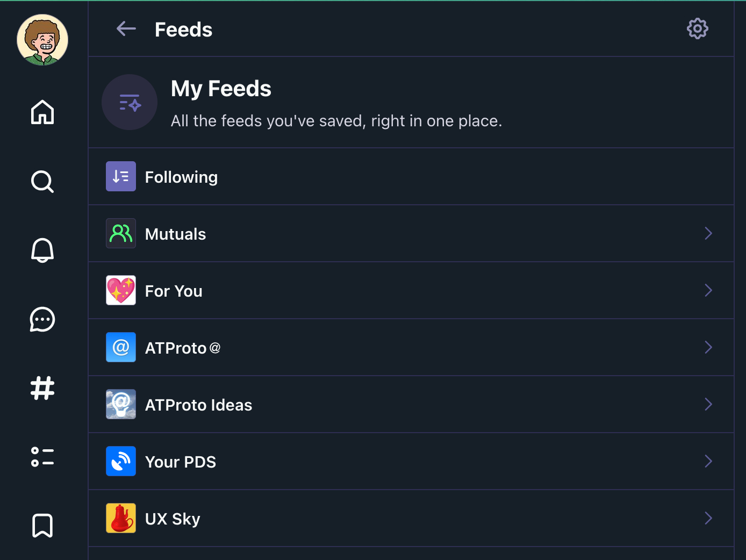This screenshot has height=560, width=746.
Task: Open feed settings gear icon
Action: coord(697,29)
